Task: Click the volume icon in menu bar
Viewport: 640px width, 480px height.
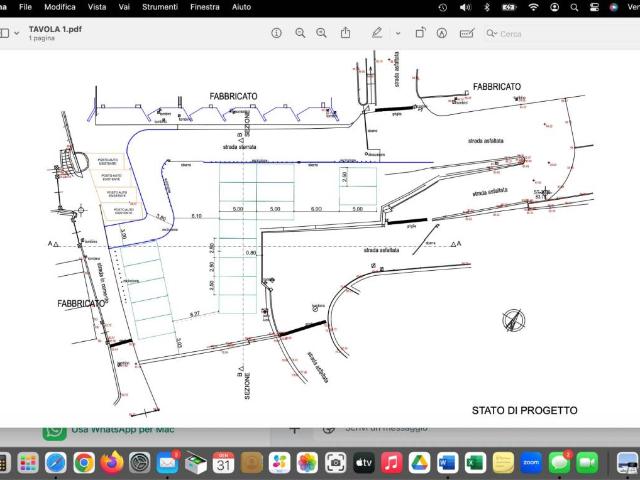Action: (x=465, y=7)
